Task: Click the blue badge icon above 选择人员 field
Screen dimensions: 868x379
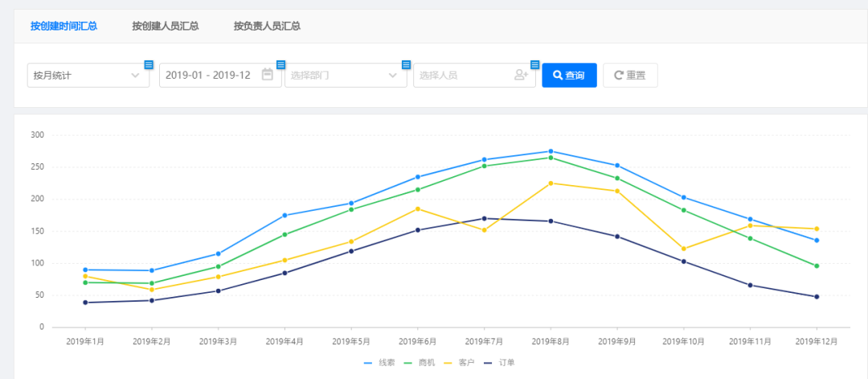Action: point(534,64)
